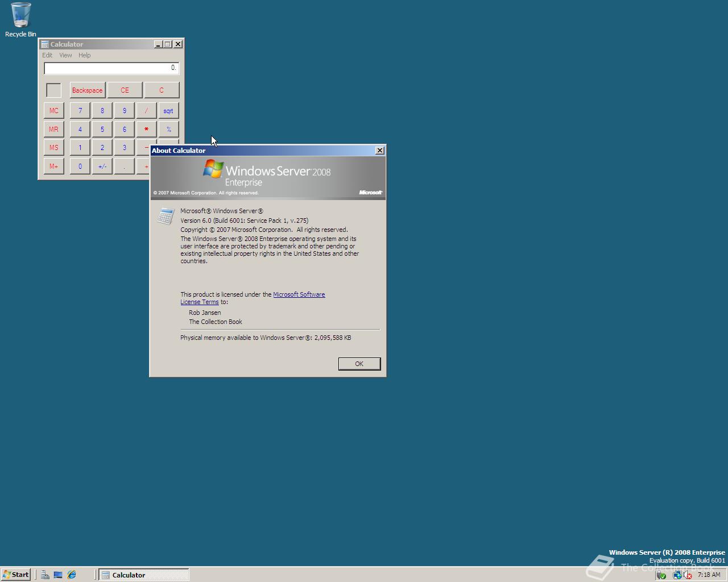Click the licensee name 'Rob Jansen'

coord(205,313)
